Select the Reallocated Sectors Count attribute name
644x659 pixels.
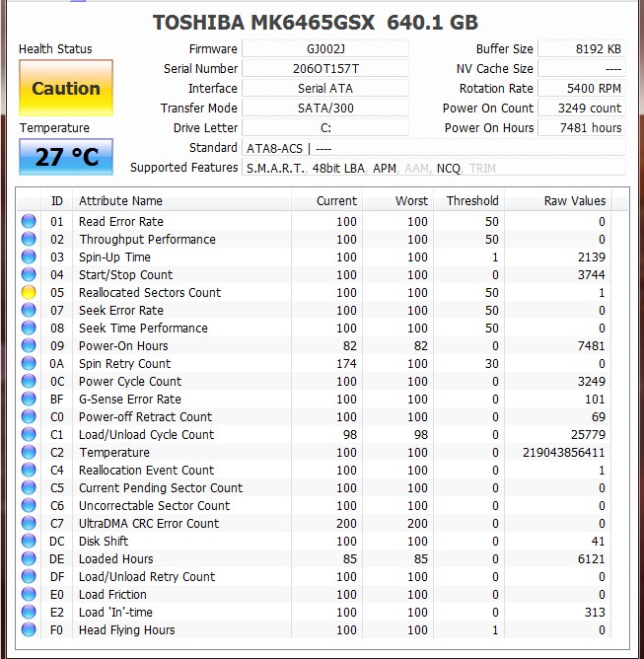(x=150, y=292)
